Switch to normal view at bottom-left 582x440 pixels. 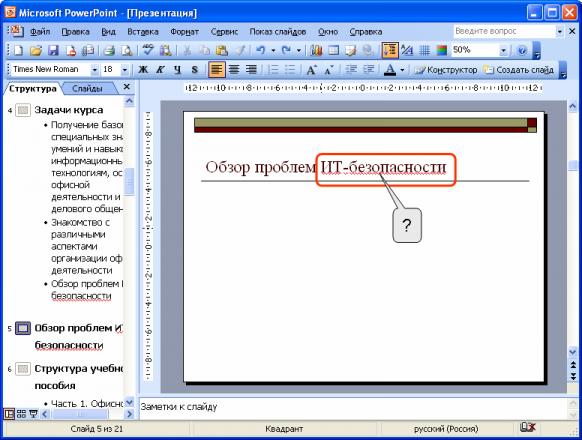pyautogui.click(x=9, y=413)
